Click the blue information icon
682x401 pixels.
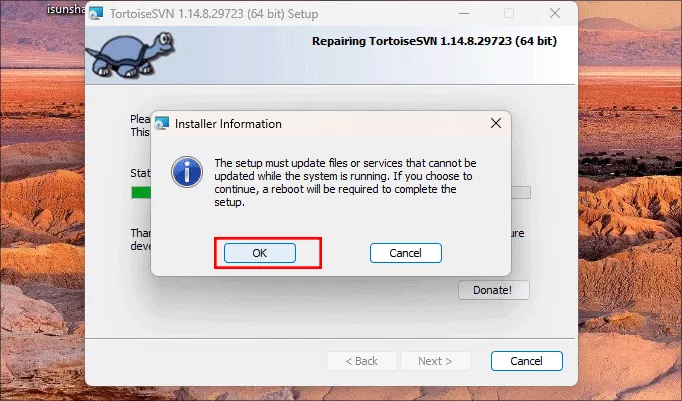pos(187,172)
